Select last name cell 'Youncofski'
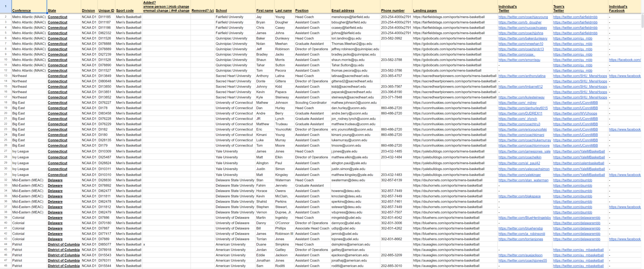 pyautogui.click(x=284, y=129)
